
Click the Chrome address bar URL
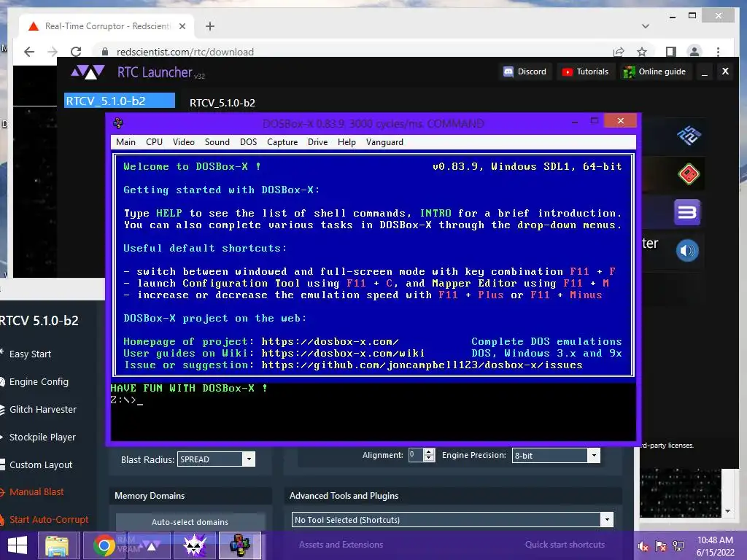tap(185, 52)
